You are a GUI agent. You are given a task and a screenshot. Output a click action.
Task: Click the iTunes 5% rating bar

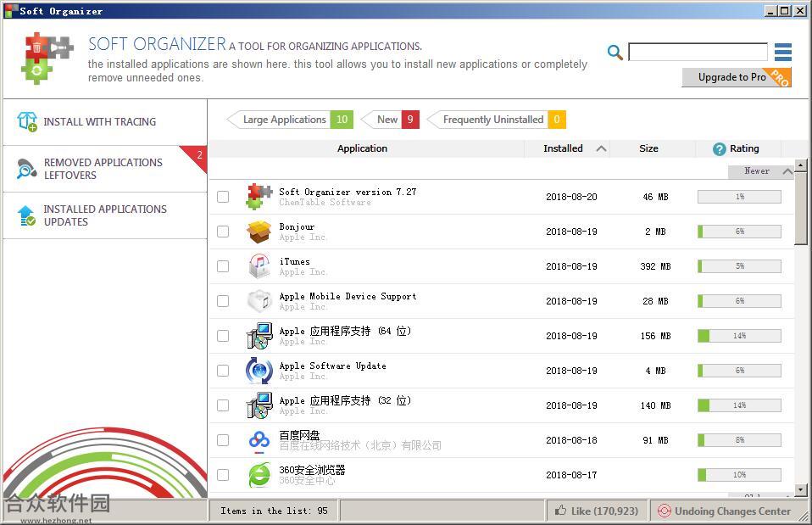[739, 266]
